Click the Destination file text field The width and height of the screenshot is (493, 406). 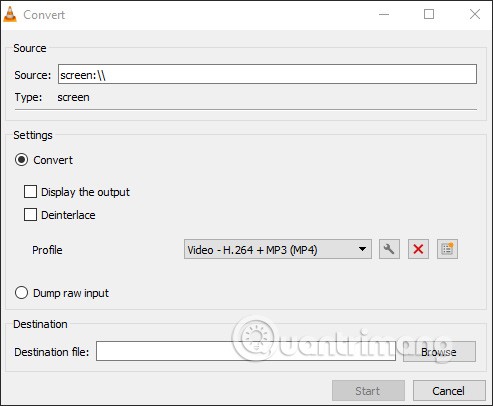pyautogui.click(x=246, y=351)
